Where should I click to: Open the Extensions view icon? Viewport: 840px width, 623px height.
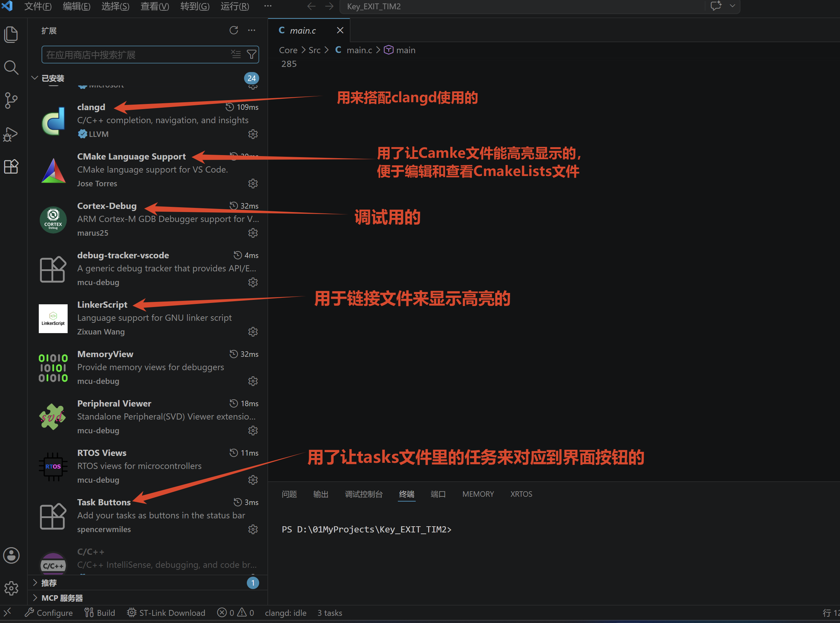pos(11,166)
